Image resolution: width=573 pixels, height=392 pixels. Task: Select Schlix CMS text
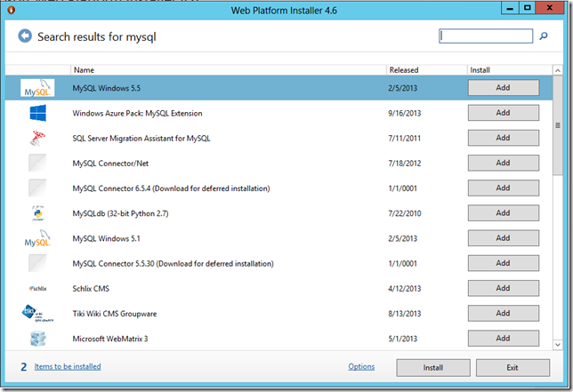pos(91,289)
